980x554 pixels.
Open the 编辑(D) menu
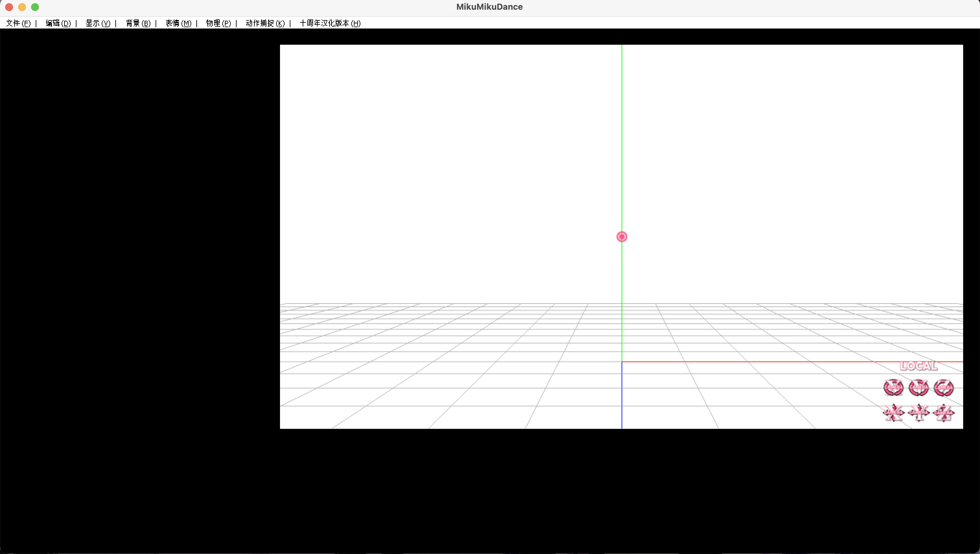[58, 23]
